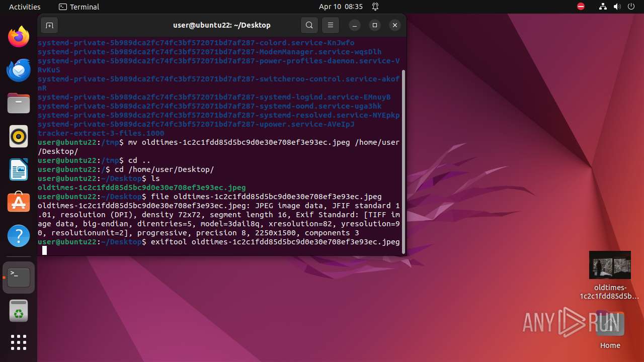
Task: Click the ModemManager.service-wqsDlh entry
Action: (x=210, y=52)
